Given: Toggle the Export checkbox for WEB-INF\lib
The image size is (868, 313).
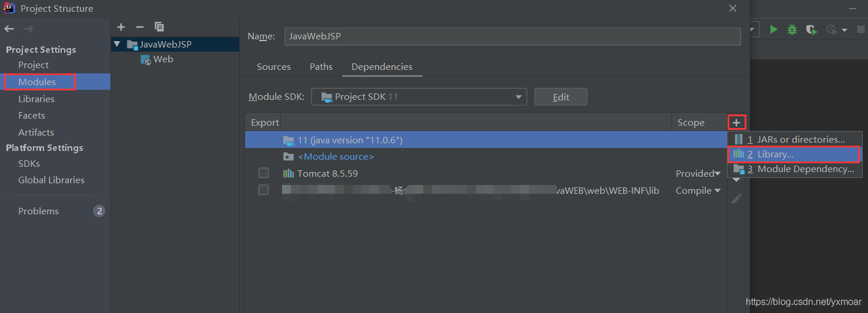Looking at the screenshot, I should [263, 190].
